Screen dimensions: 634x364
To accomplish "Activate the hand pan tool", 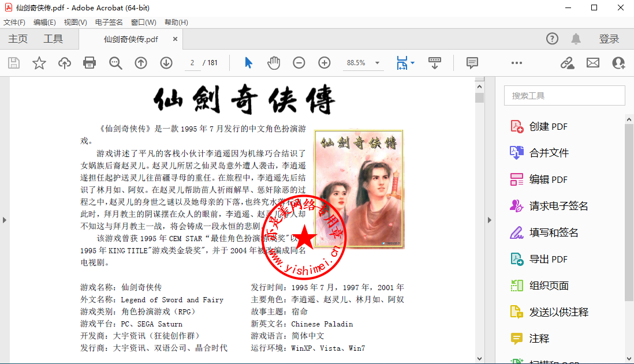I will point(274,63).
